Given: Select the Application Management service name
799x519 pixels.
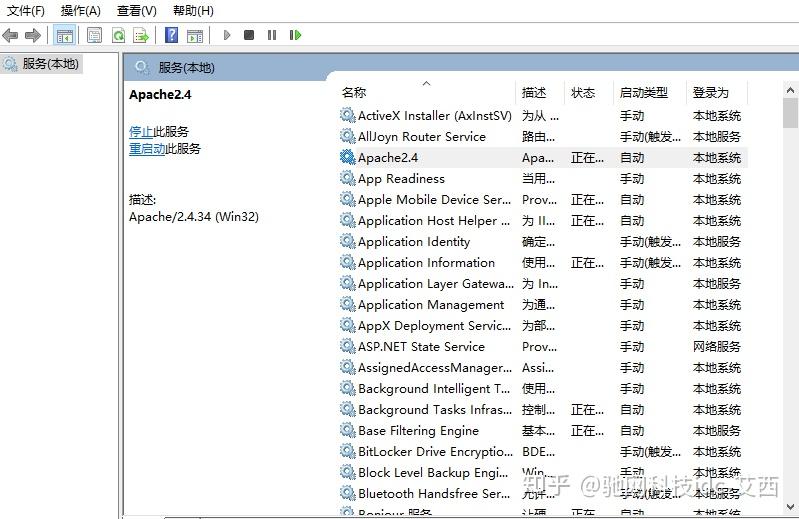Looking at the screenshot, I should point(431,305).
